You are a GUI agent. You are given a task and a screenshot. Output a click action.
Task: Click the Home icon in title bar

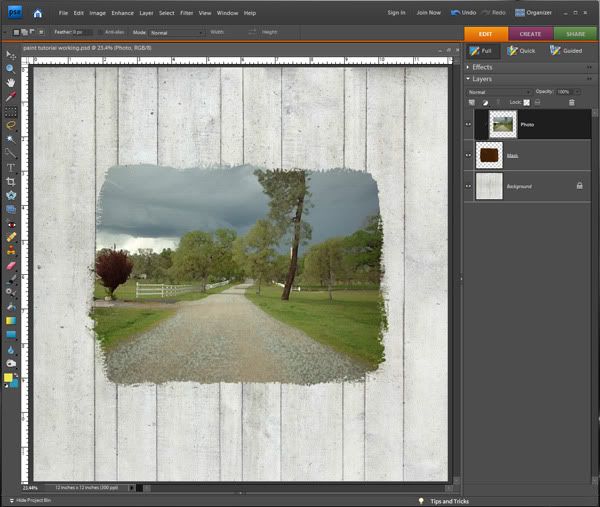pos(38,13)
